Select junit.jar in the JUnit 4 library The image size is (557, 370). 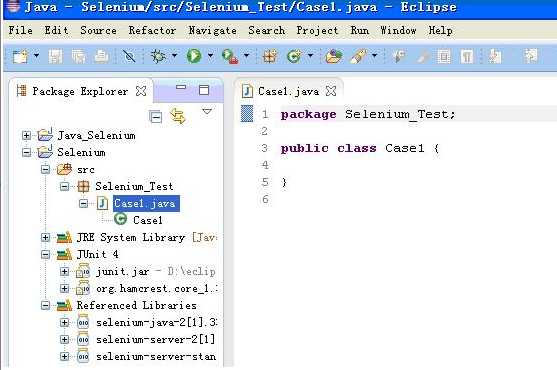pyautogui.click(x=123, y=272)
